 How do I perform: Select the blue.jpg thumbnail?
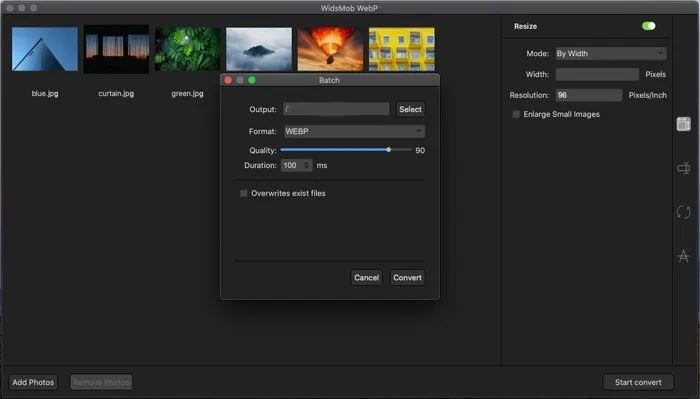pyautogui.click(x=45, y=49)
